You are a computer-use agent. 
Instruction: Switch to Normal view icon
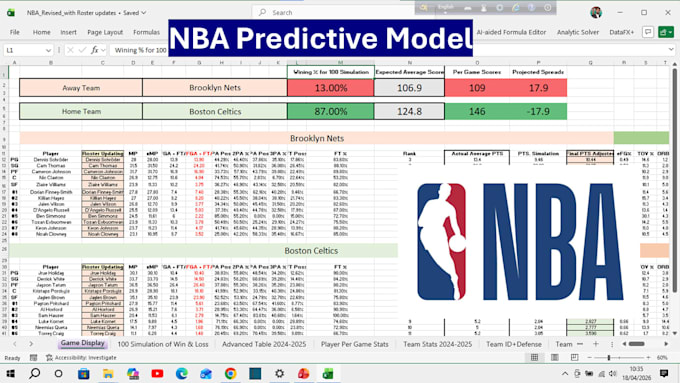pyautogui.click(x=534, y=357)
